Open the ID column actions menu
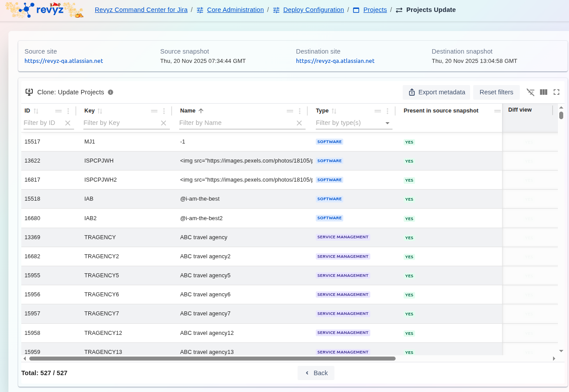569x392 pixels. pyautogui.click(x=68, y=111)
